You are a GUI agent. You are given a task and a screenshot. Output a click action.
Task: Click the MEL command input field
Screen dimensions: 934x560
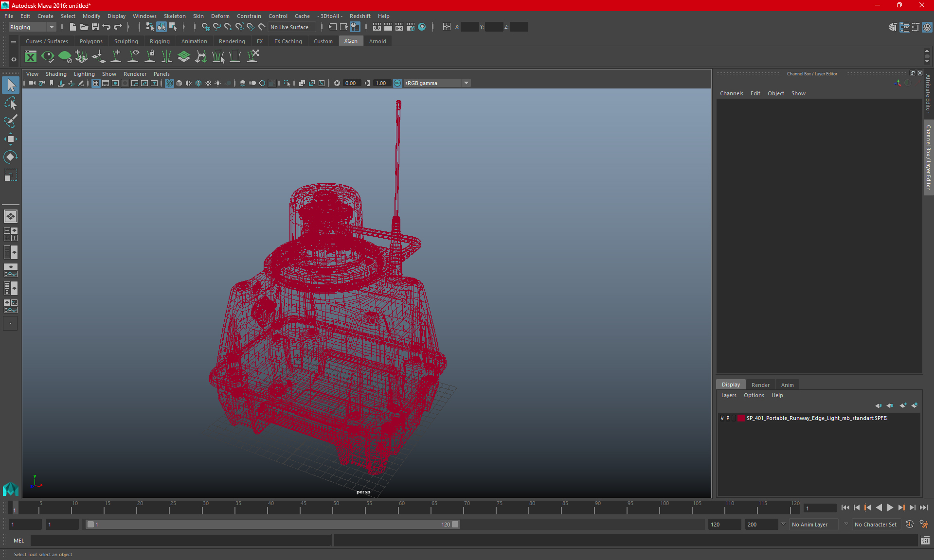pos(180,541)
